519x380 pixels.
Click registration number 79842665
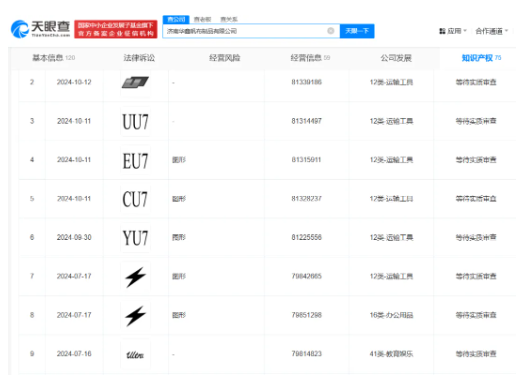307,276
